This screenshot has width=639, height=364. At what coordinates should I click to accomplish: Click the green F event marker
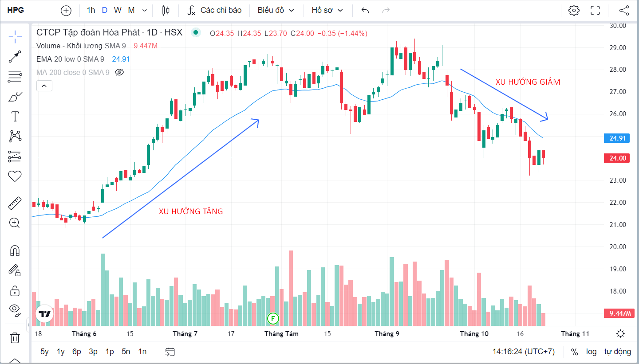[273, 317]
